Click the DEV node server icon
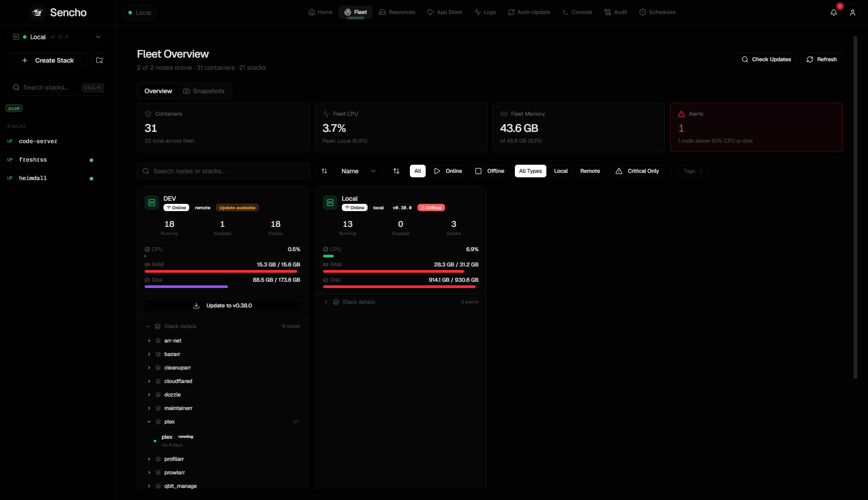The width and height of the screenshot is (868, 500). pos(152,203)
